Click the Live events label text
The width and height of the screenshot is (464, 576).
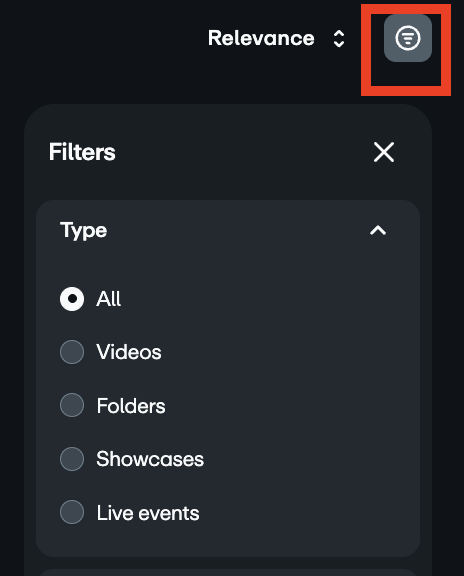click(148, 513)
